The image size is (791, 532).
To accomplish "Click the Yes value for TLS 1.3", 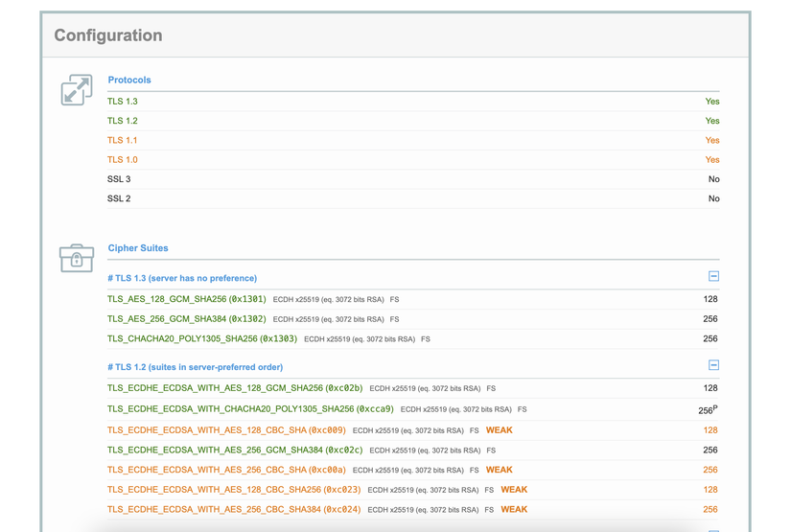I will click(x=712, y=102).
